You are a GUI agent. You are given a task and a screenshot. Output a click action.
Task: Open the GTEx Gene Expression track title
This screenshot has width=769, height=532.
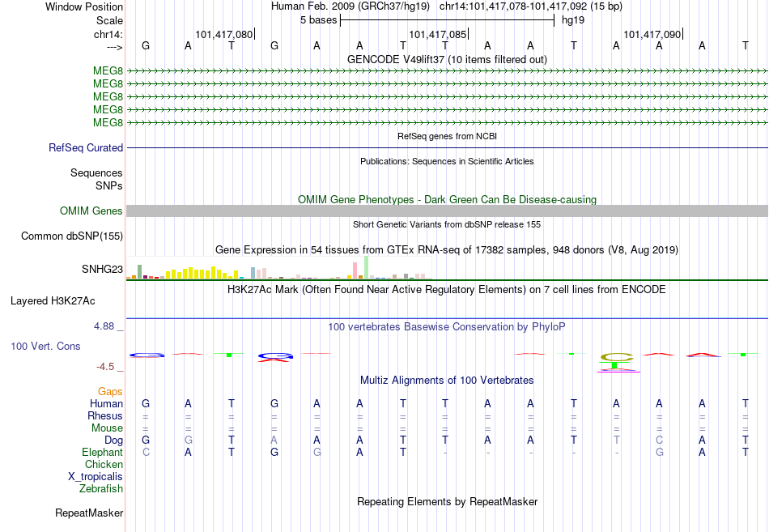coord(447,250)
